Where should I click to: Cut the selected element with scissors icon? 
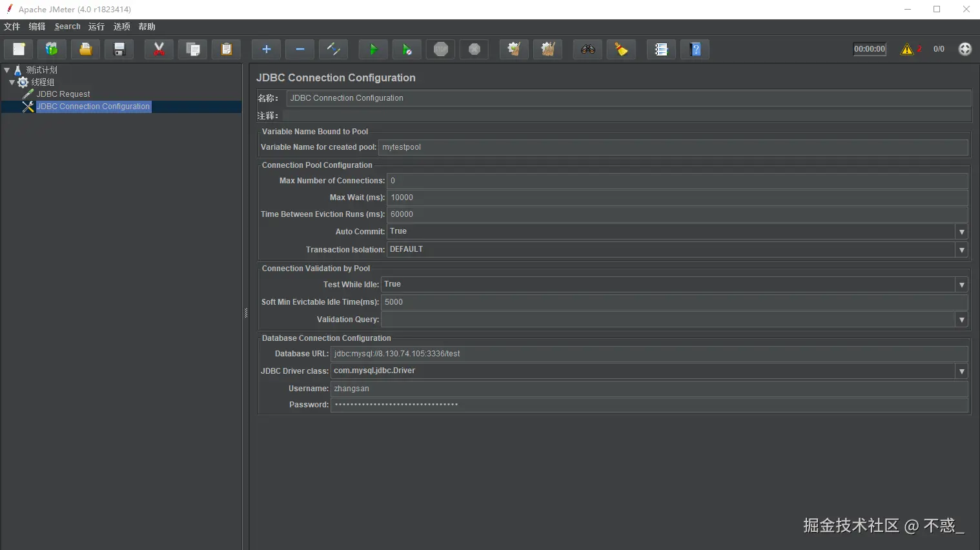[x=159, y=49]
